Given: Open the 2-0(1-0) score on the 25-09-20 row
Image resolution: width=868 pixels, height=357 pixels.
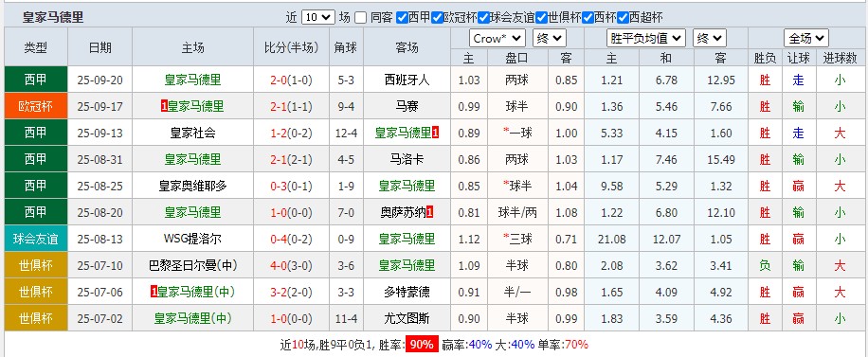Looking at the screenshot, I should click(x=291, y=80).
